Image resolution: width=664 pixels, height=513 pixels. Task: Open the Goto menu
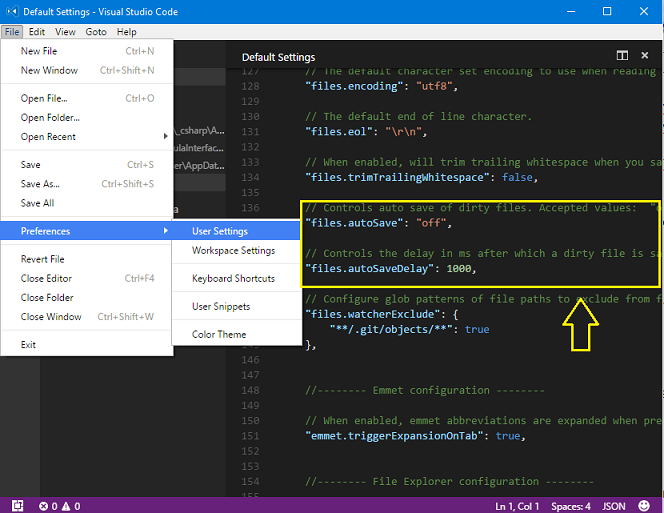pyautogui.click(x=96, y=32)
